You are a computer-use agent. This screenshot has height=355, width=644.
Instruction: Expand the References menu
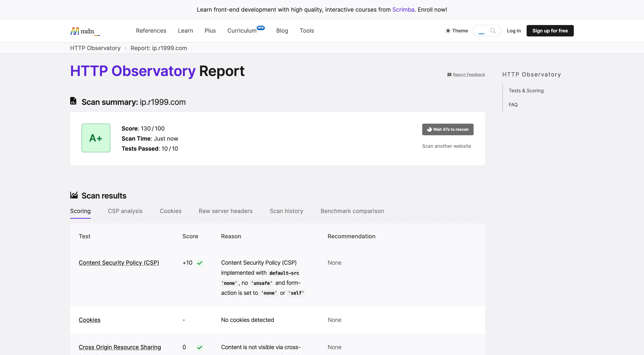[151, 31]
